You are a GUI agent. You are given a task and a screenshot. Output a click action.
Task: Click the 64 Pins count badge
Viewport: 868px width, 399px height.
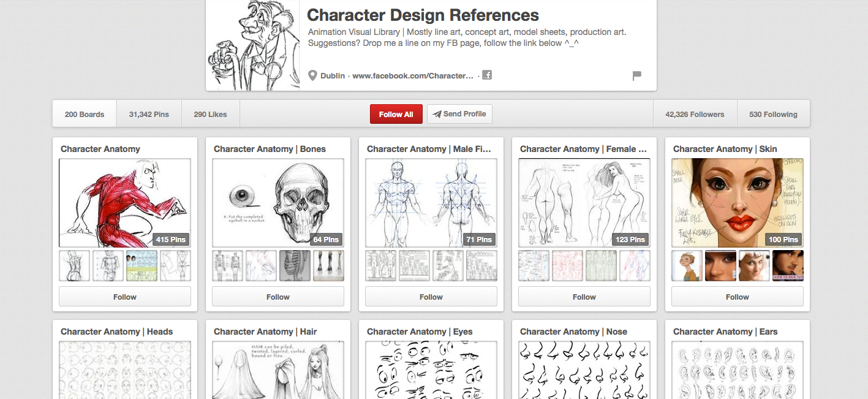point(326,240)
